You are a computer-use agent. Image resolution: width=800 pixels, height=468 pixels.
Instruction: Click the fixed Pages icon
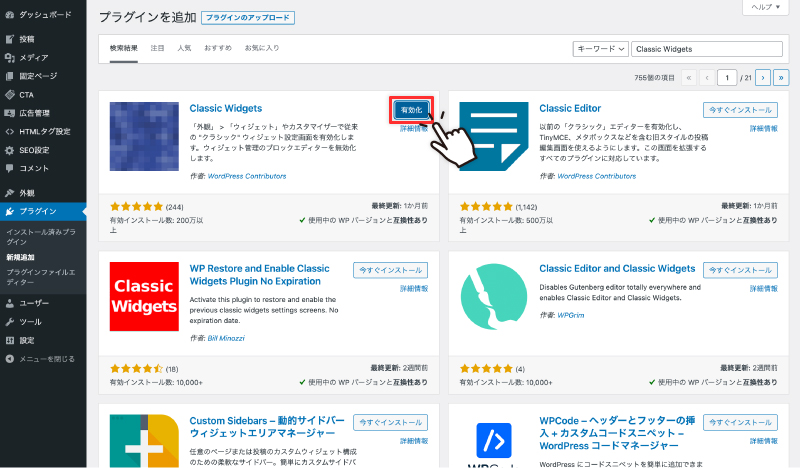[9, 76]
